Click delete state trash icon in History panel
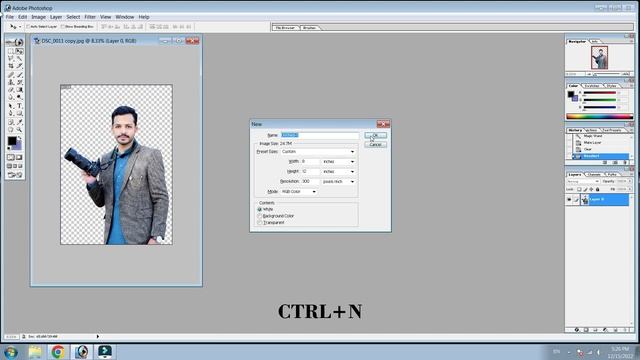The width and height of the screenshot is (640, 360). [x=626, y=162]
